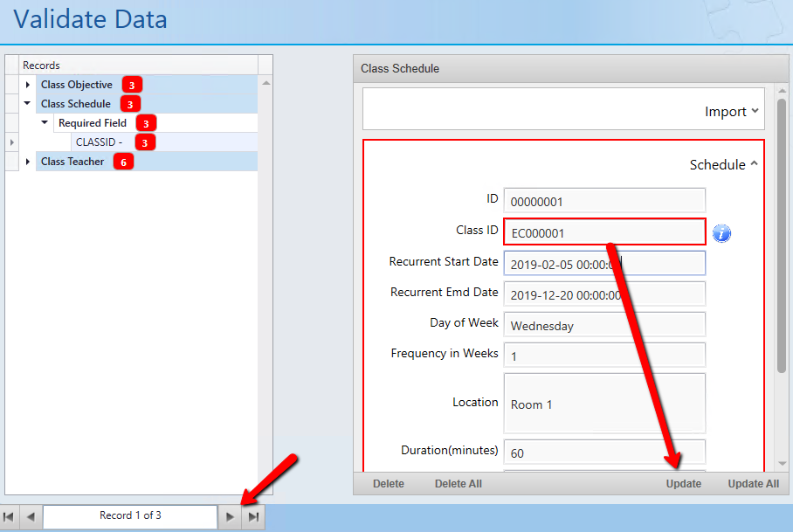Image resolution: width=793 pixels, height=532 pixels.
Task: Click the Record 1 of 3 box
Action: (x=130, y=515)
